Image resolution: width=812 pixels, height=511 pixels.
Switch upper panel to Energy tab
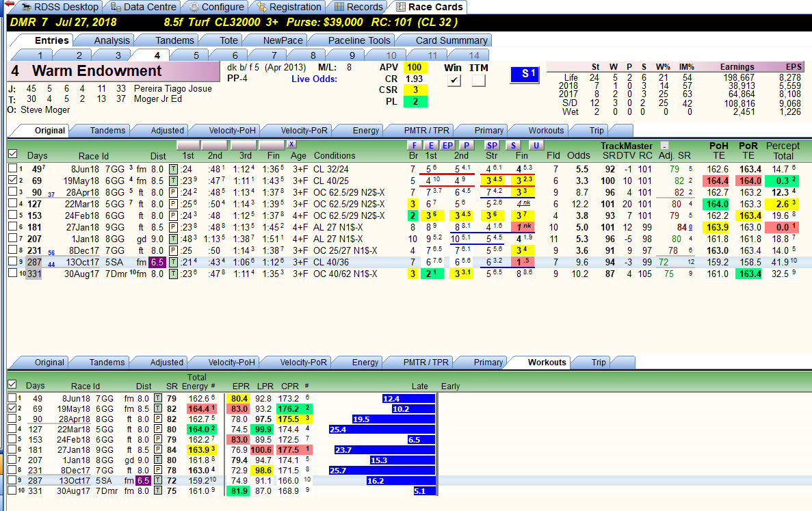pos(365,131)
